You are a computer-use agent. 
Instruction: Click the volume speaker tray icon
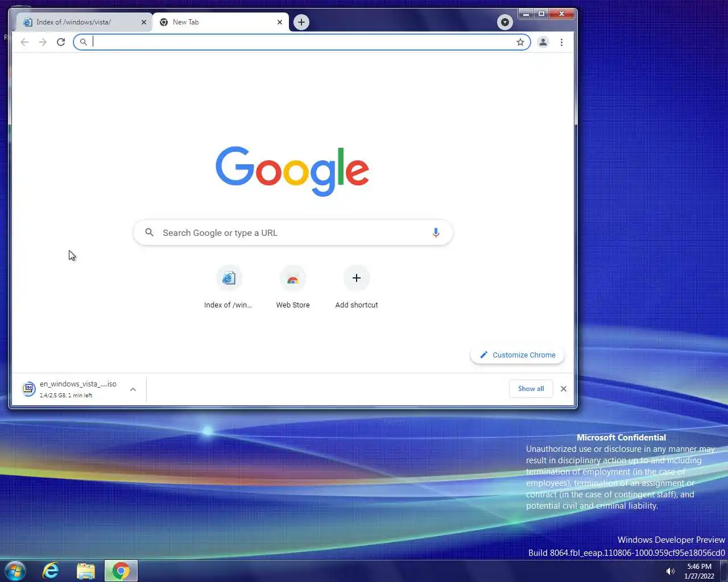coord(670,571)
